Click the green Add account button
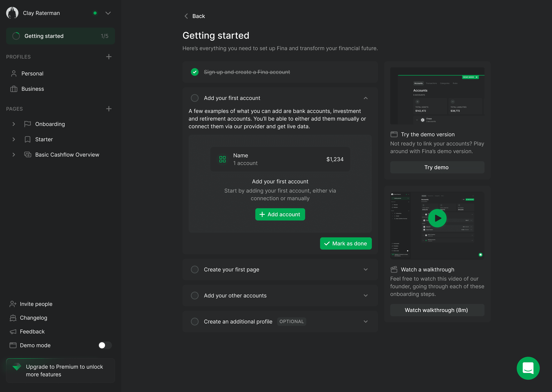The height and width of the screenshot is (392, 552). [280, 214]
